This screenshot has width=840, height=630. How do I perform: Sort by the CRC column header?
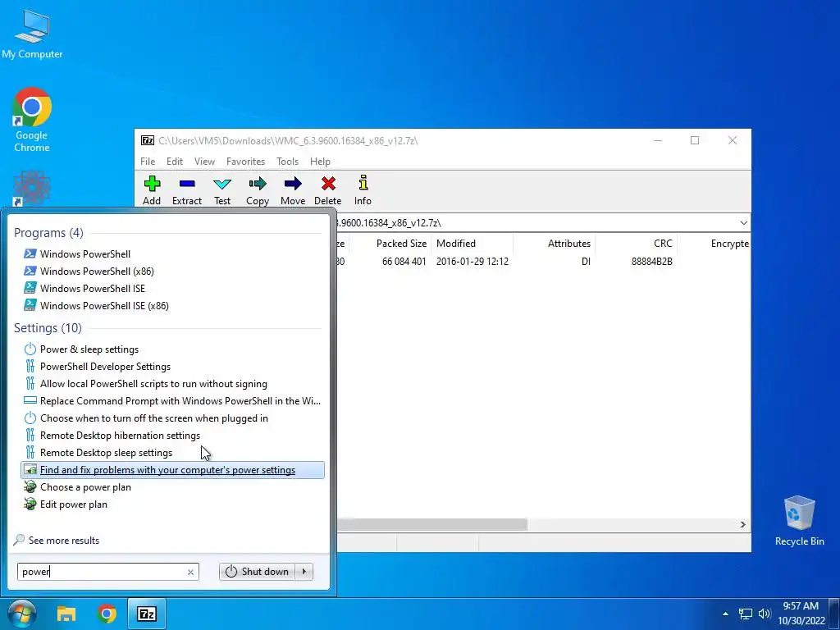tap(637, 243)
